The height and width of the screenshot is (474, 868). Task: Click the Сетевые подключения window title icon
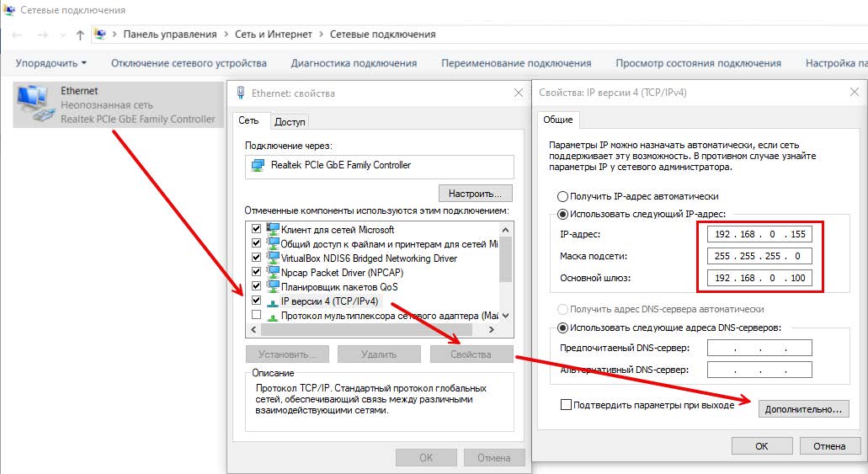9,10
